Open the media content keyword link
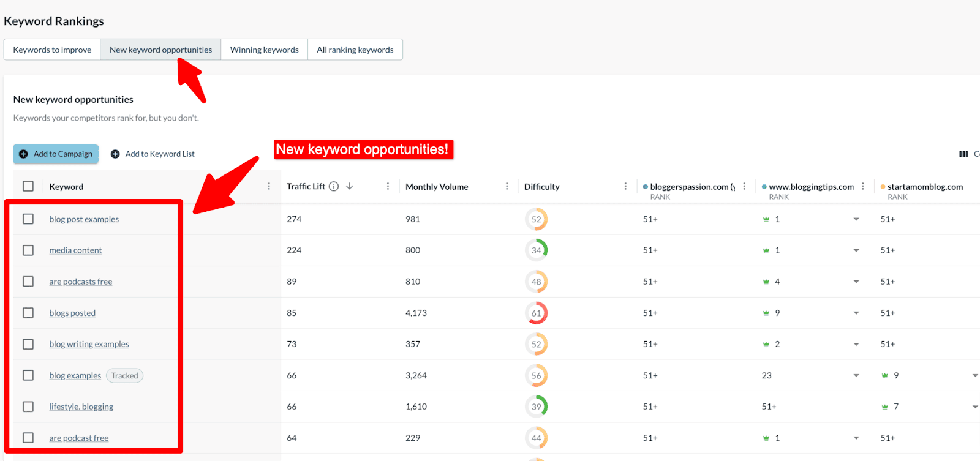The height and width of the screenshot is (461, 980). (x=75, y=250)
